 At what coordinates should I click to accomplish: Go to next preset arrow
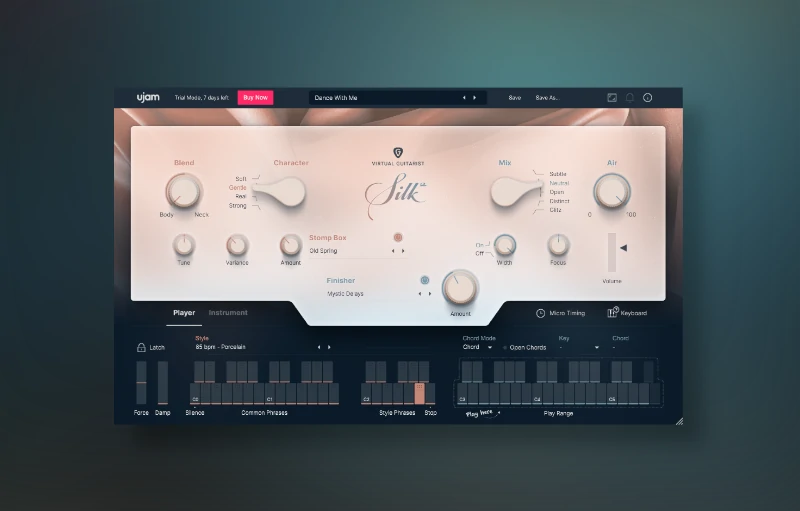(474, 97)
